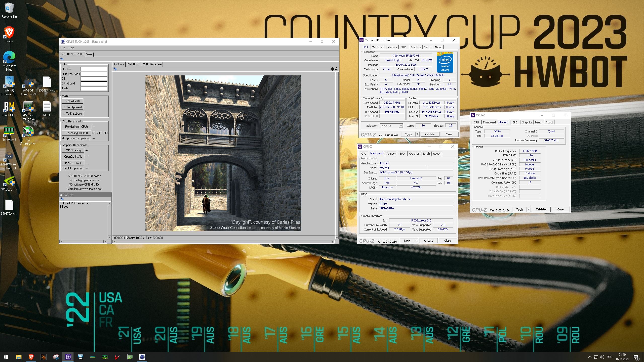Image resolution: width=644 pixels, height=362 pixels.
Task: Open Tools dropdown arrow in CPU-Z Memory window
Action: coord(528,209)
